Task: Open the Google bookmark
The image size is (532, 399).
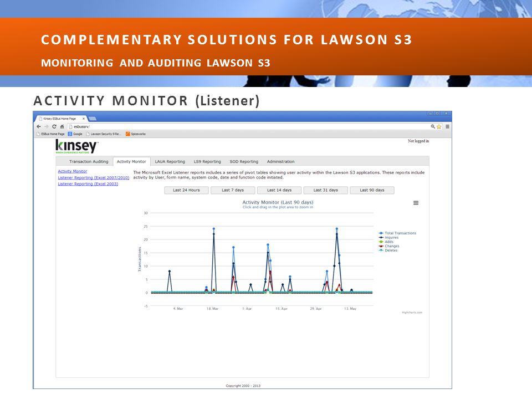Action: tap(75, 134)
